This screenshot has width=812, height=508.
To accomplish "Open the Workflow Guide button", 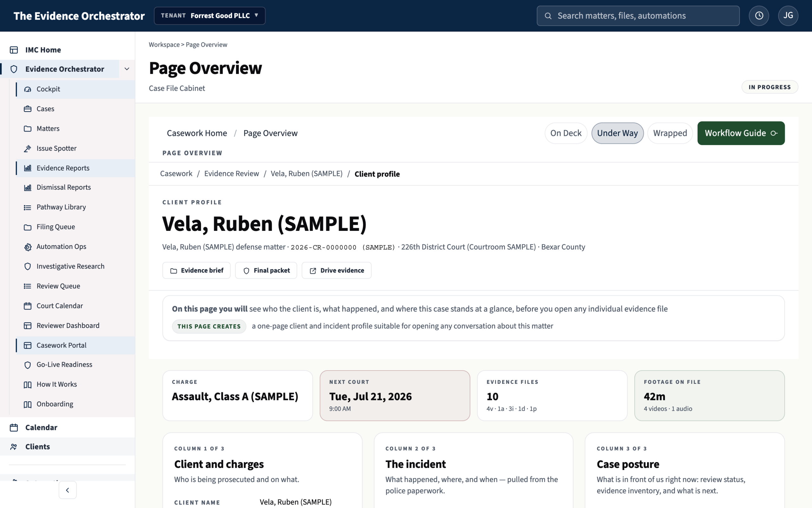I will [741, 133].
